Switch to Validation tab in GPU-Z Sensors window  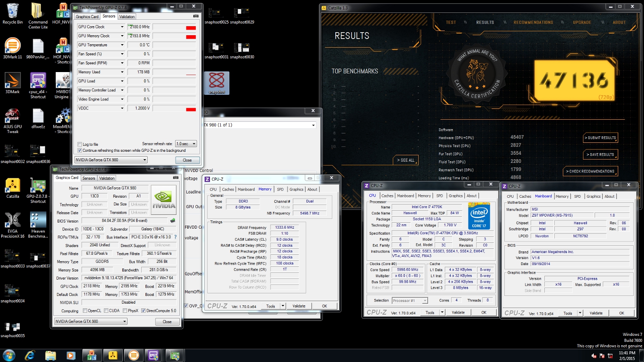(x=127, y=17)
